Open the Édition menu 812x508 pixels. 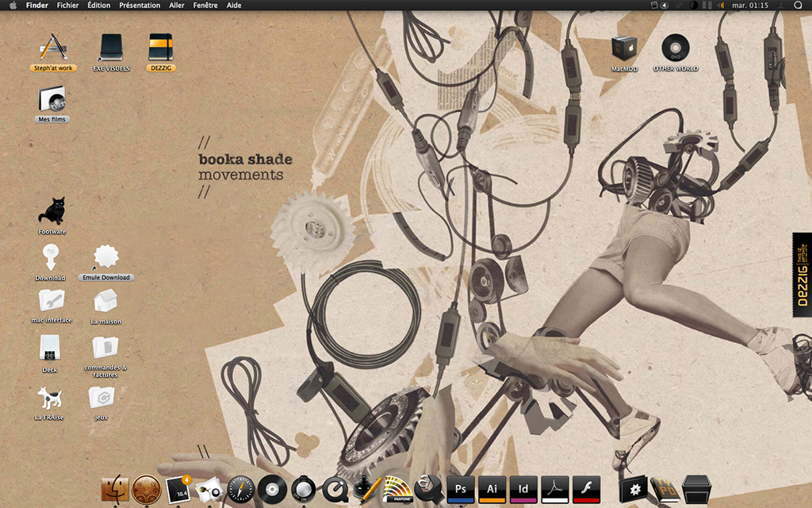[x=99, y=6]
